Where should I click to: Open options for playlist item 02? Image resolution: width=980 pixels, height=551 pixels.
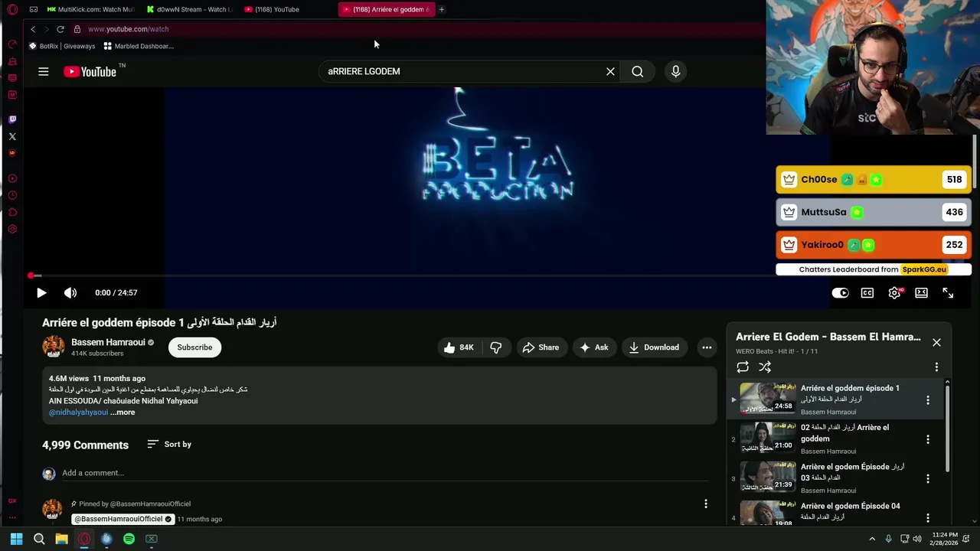(928, 439)
